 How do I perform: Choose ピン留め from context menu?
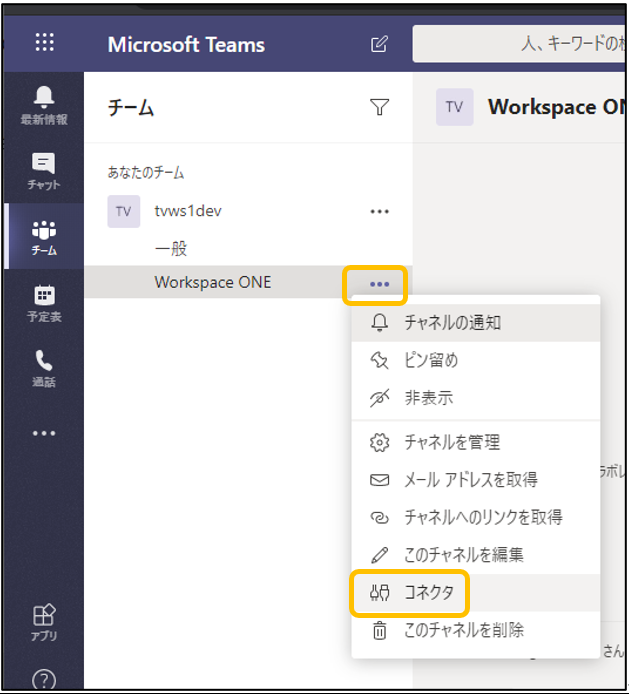pos(476,360)
